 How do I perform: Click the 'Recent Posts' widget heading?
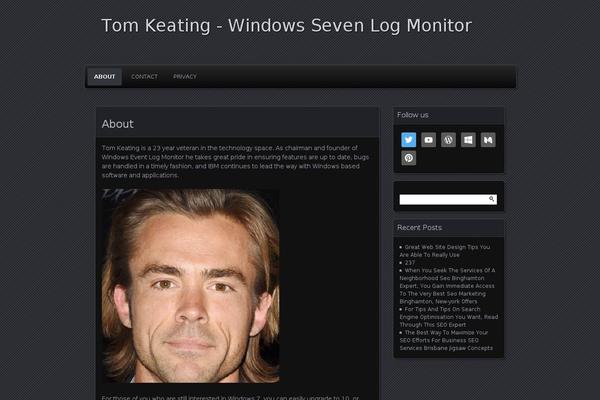419,227
